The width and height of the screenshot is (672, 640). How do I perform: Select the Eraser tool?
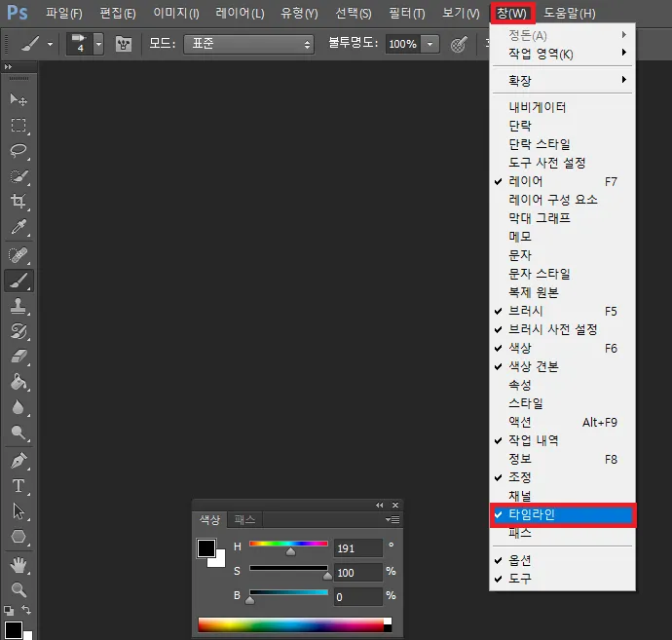[19, 357]
